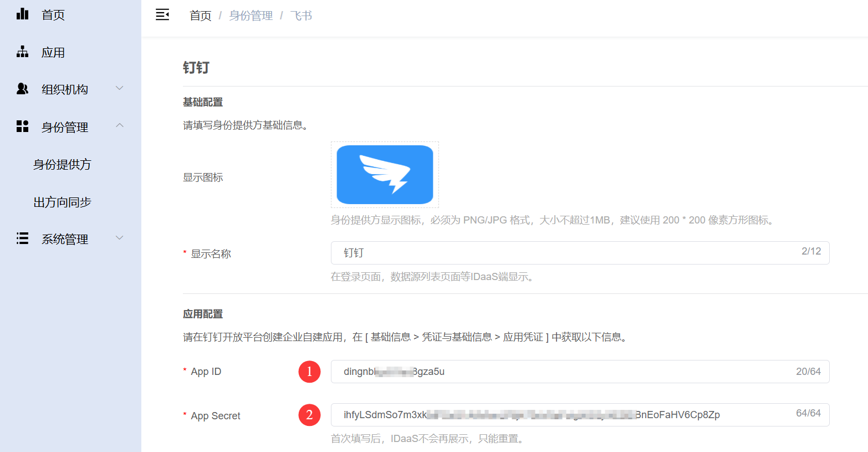Click the bar chart icon beside 首页 in sidebar

[x=22, y=14]
